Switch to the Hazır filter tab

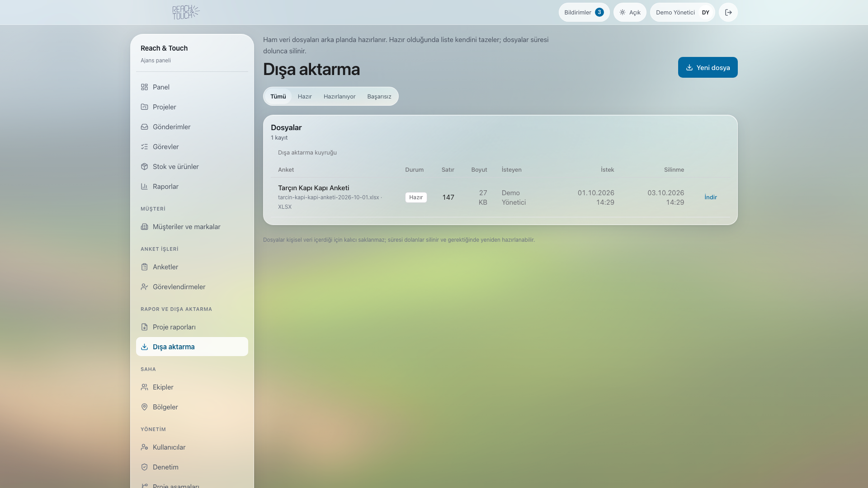tap(305, 96)
